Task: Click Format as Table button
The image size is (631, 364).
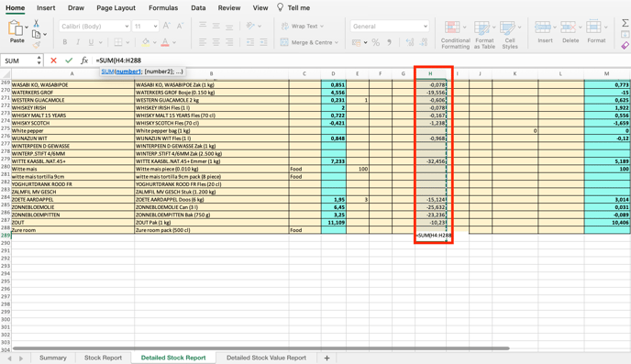Action: (x=484, y=35)
